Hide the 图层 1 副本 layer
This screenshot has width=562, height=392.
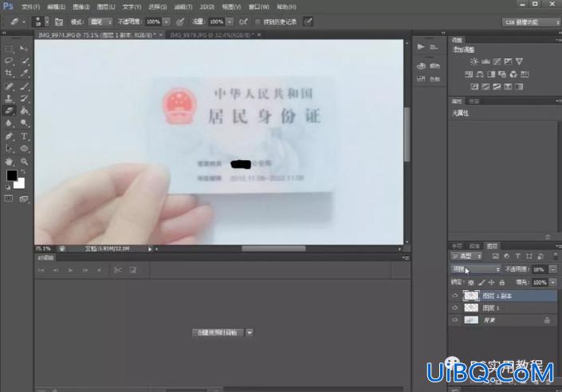coord(455,296)
